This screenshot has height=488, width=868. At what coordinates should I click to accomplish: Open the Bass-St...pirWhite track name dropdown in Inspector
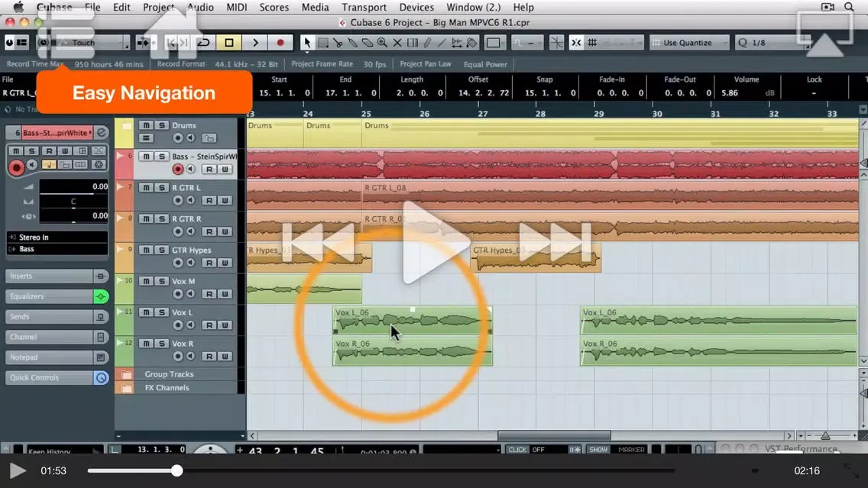click(57, 133)
